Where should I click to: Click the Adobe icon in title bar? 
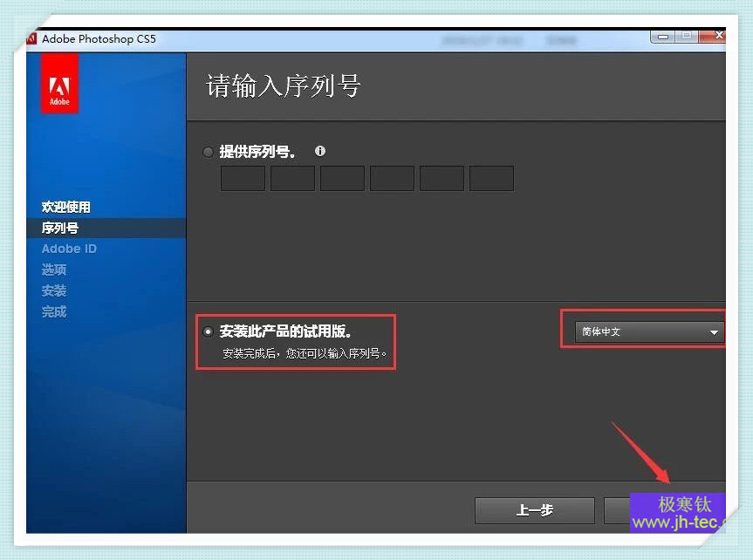pyautogui.click(x=32, y=38)
